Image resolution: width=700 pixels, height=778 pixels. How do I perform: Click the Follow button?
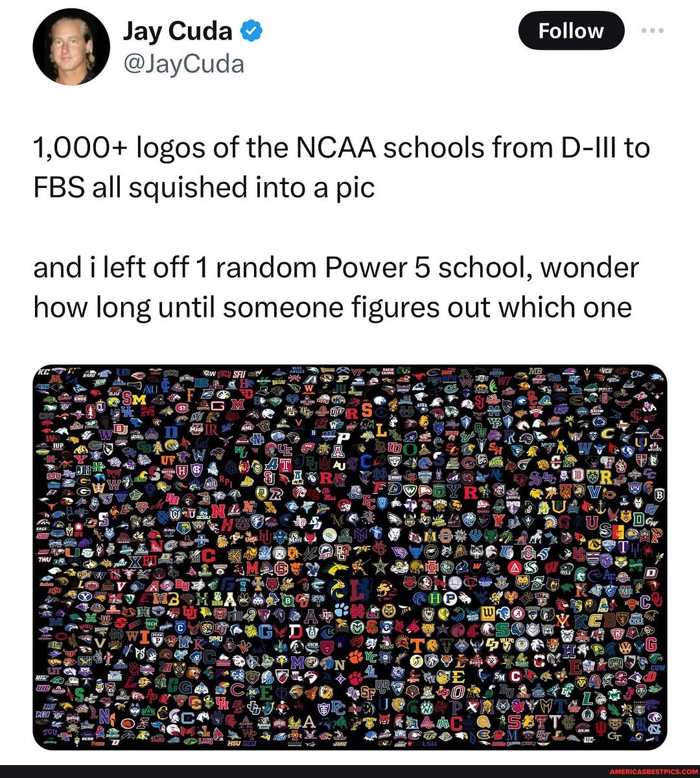click(570, 30)
